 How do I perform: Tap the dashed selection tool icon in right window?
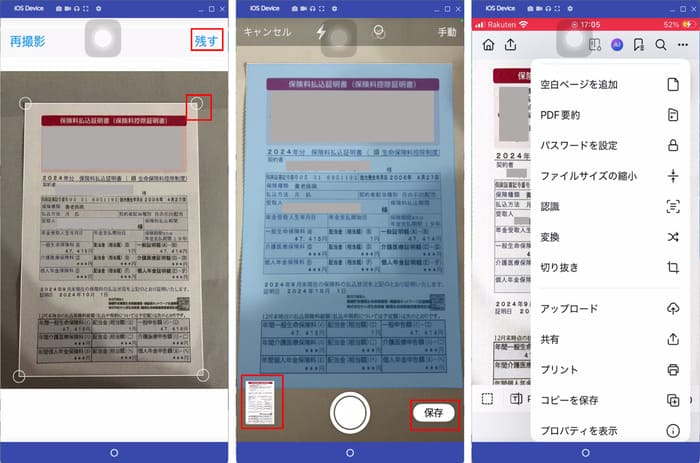[x=488, y=399]
